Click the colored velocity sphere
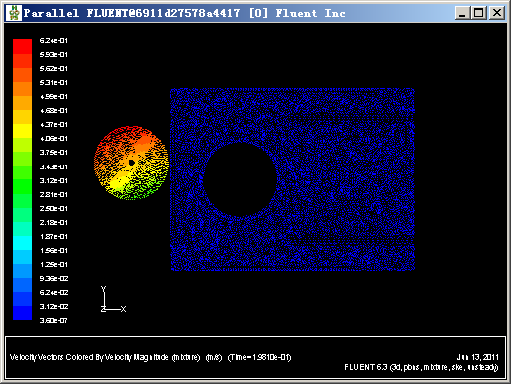512x384 pixels. [x=131, y=163]
